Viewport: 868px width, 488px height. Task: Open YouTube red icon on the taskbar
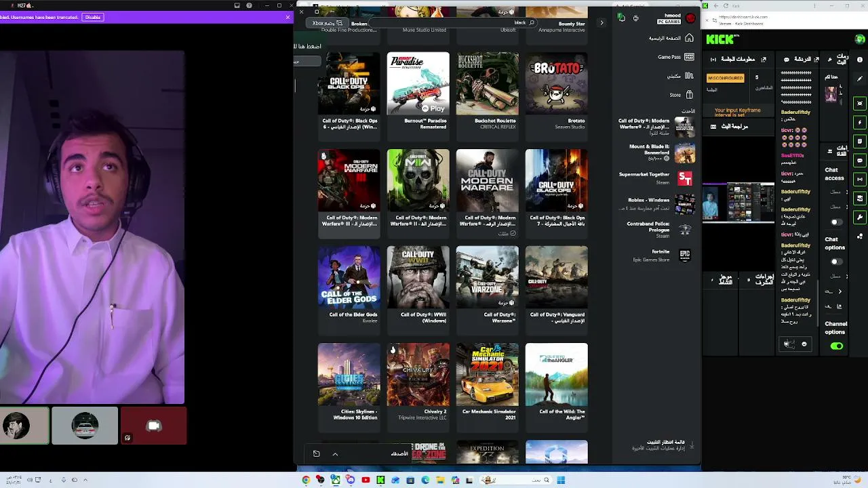pos(366,481)
